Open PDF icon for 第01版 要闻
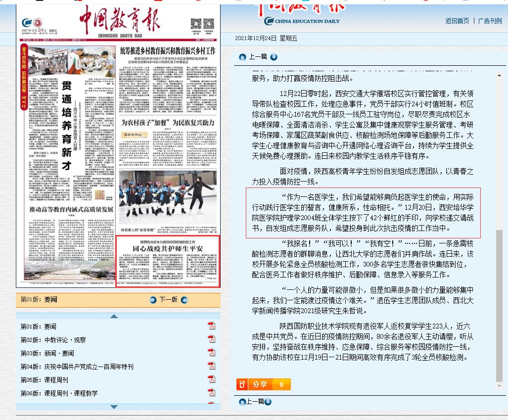Image resolution: width=508 pixels, height=420 pixels. coord(212,326)
